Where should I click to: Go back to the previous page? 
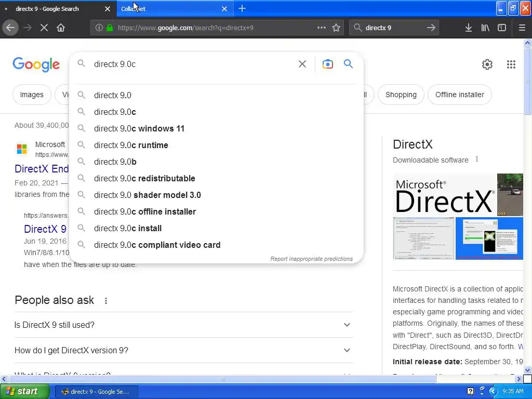tap(10, 28)
